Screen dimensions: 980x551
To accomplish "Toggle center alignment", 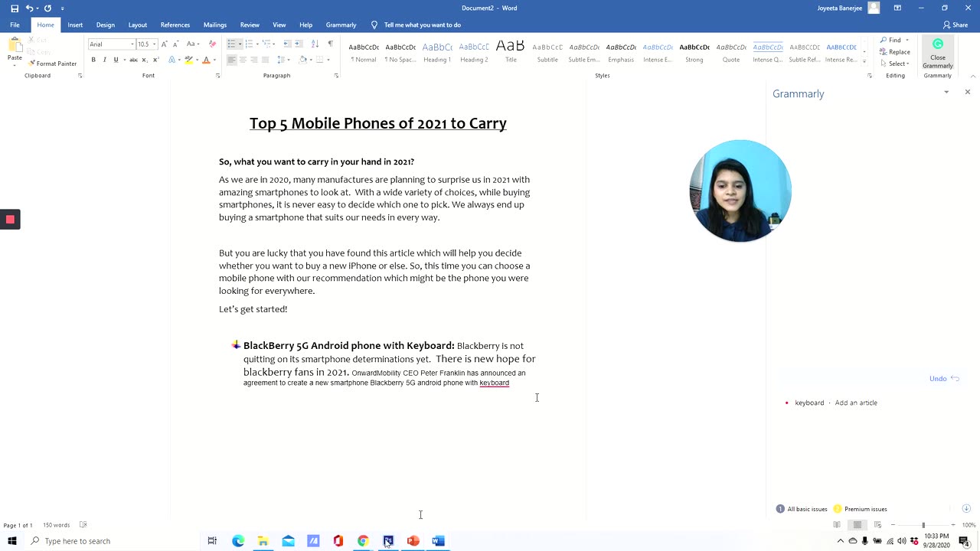I will (x=243, y=60).
